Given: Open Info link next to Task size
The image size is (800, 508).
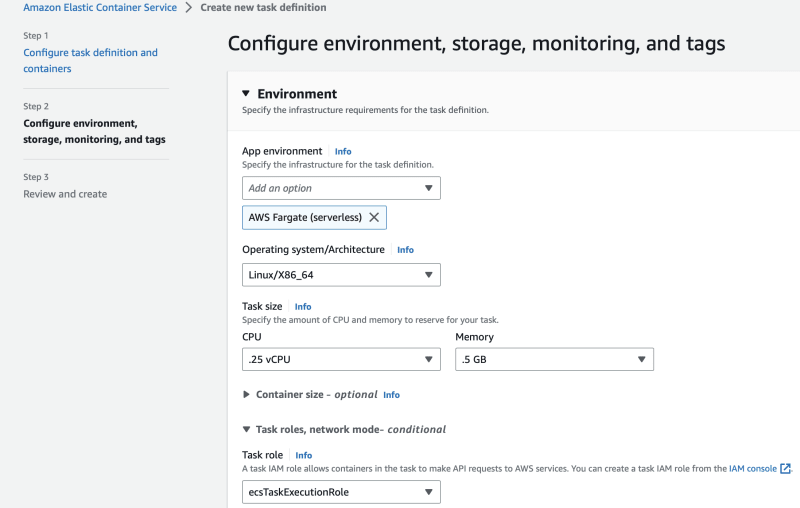Looking at the screenshot, I should (303, 307).
